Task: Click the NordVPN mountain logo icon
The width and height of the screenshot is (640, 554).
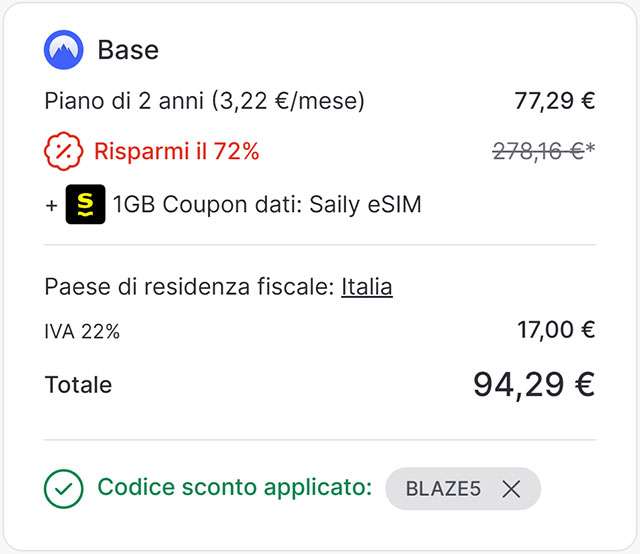Action: point(64,50)
